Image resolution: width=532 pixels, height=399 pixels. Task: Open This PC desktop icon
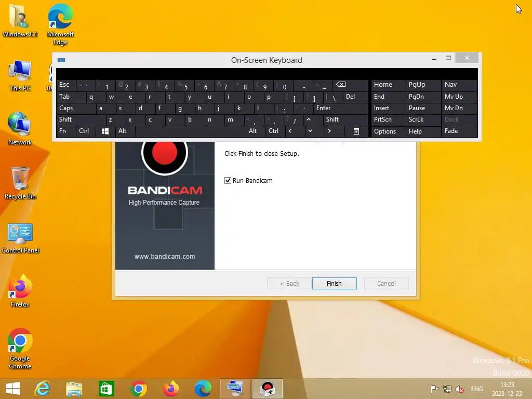tap(20, 76)
